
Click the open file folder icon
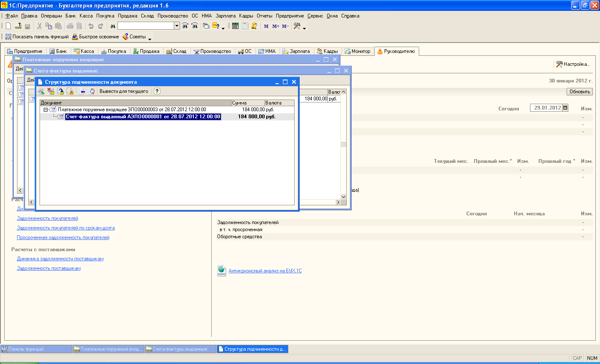click(18, 26)
